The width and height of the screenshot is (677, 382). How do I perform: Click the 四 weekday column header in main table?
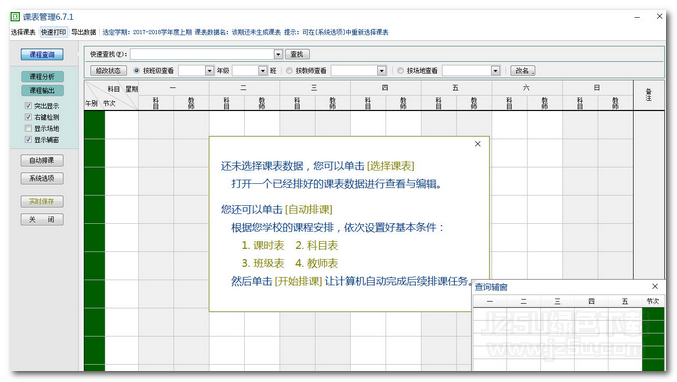[x=385, y=88]
